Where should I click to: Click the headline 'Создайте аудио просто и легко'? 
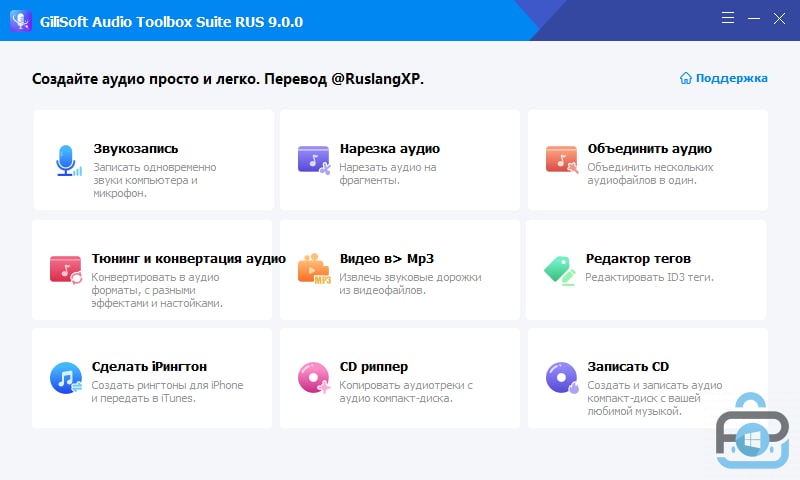pyautogui.click(x=146, y=79)
